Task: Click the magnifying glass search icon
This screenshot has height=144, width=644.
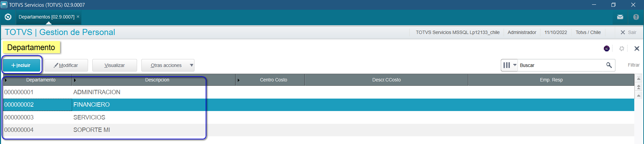Action: pos(609,65)
